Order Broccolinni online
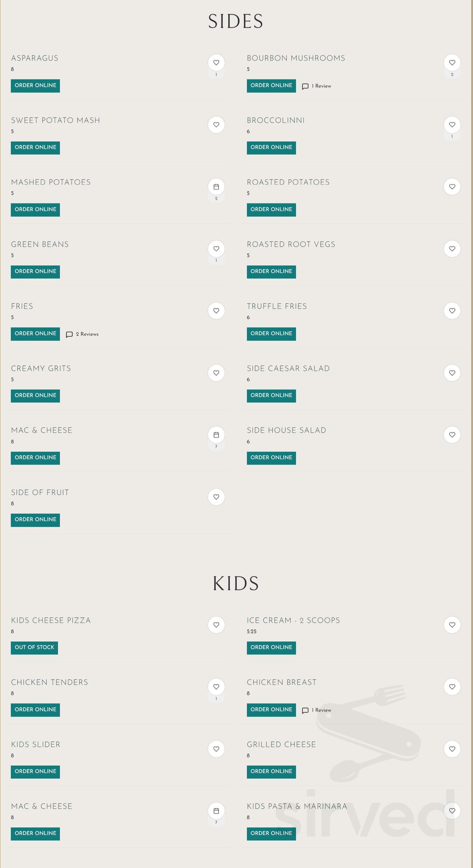 271,148
